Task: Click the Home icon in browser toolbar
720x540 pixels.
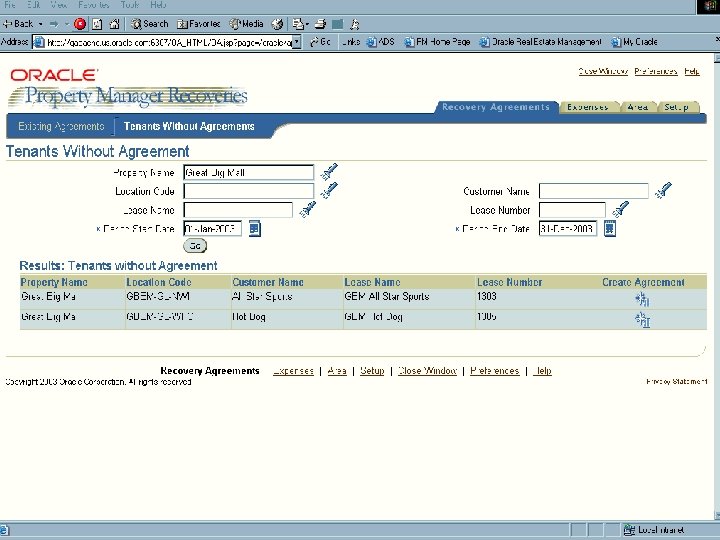Action: (x=114, y=24)
